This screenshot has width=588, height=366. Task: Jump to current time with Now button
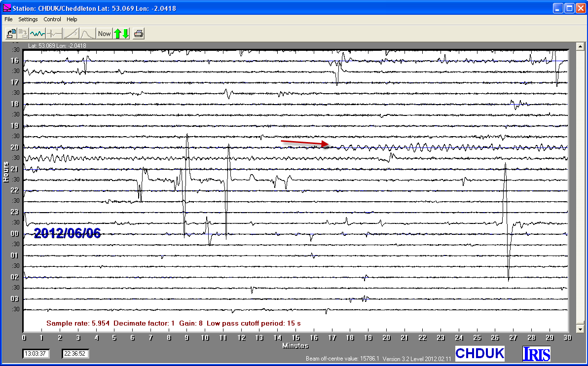pyautogui.click(x=104, y=34)
